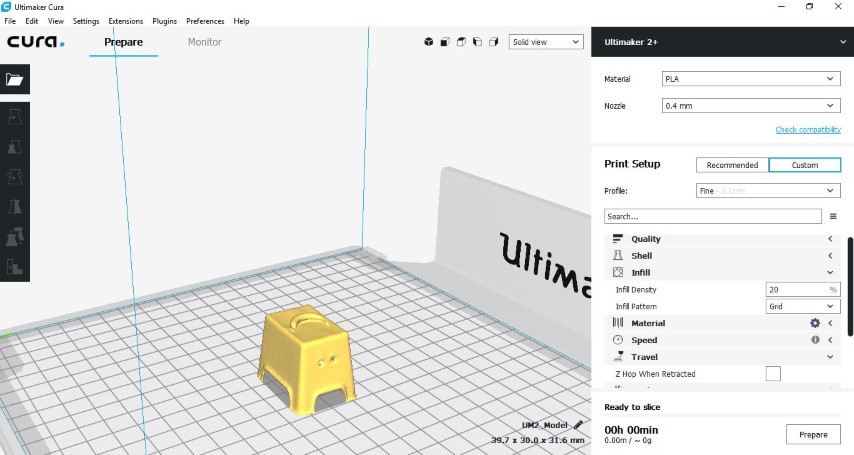This screenshot has width=854, height=455.
Task: Open settings visibility hamburger menu
Action: (833, 216)
